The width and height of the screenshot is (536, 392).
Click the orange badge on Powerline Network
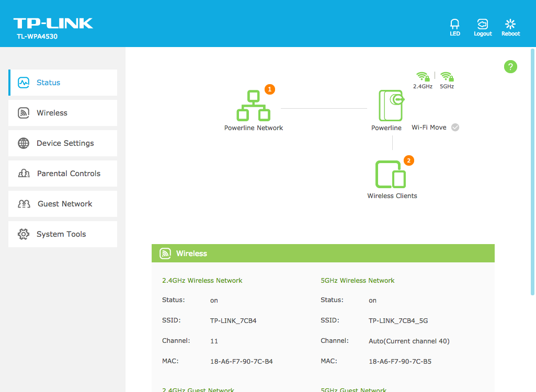coord(270,89)
